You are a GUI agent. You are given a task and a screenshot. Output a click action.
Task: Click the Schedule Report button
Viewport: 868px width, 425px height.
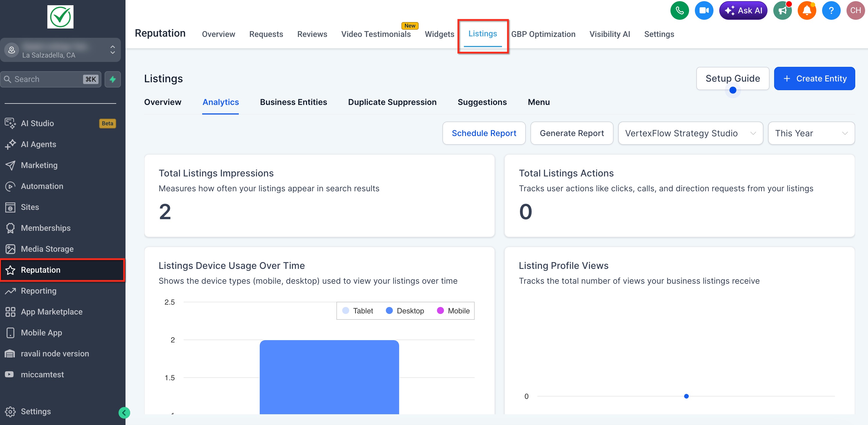tap(484, 133)
